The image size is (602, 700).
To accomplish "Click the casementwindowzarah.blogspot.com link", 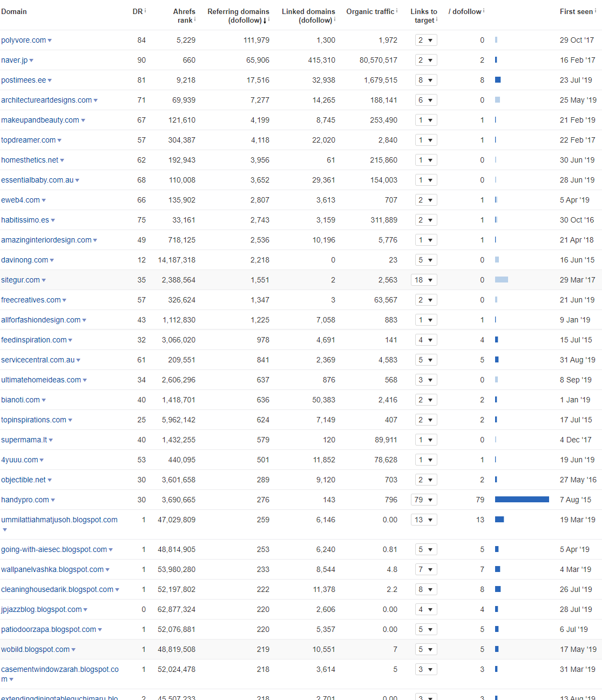I will pyautogui.click(x=60, y=674).
